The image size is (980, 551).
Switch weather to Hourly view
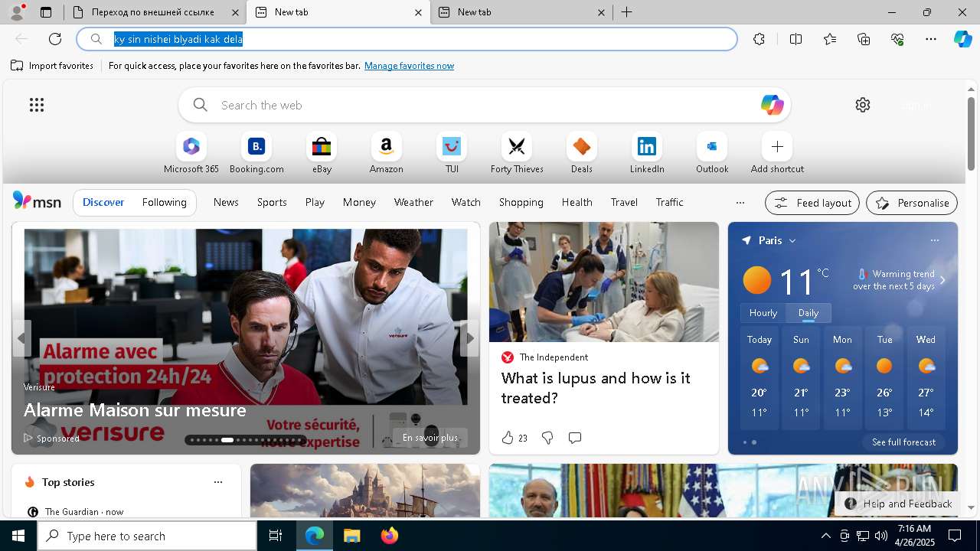763,313
